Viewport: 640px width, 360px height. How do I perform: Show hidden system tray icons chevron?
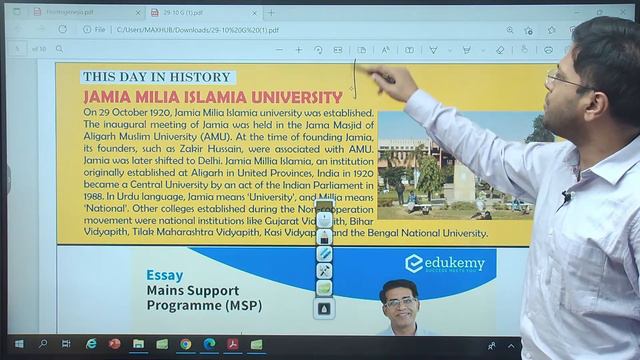(x=511, y=346)
